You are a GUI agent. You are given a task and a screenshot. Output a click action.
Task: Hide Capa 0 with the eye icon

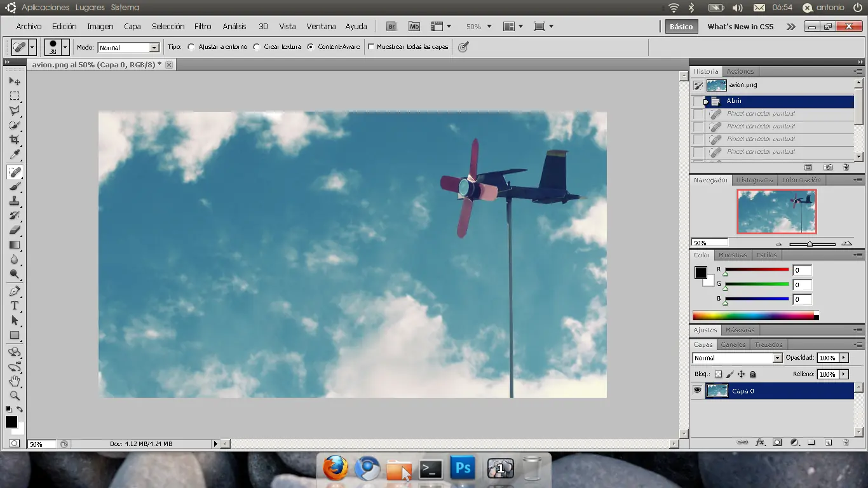[x=697, y=391]
